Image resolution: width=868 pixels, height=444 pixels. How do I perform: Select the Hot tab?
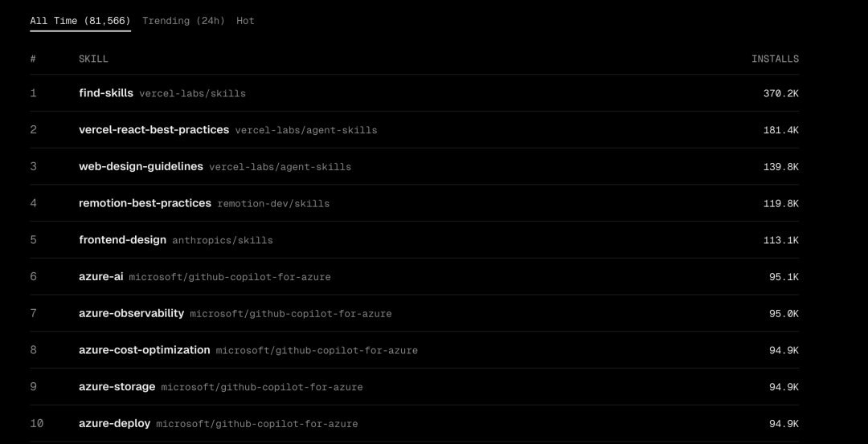(x=245, y=21)
